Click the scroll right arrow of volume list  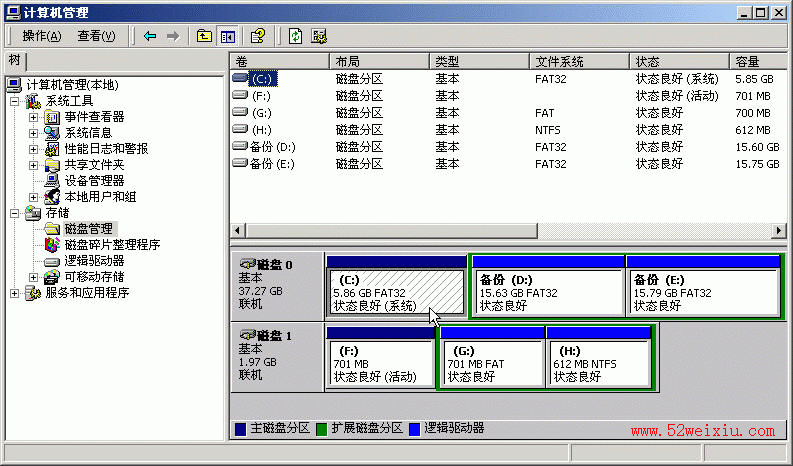click(779, 230)
